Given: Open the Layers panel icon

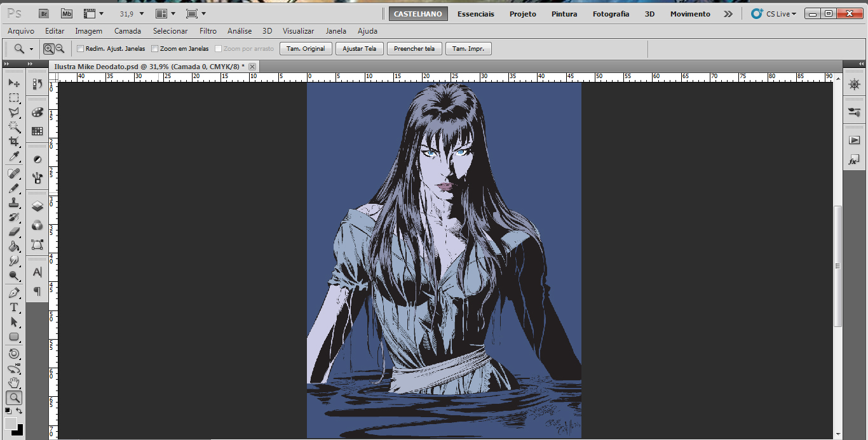Looking at the screenshot, I should coord(37,206).
